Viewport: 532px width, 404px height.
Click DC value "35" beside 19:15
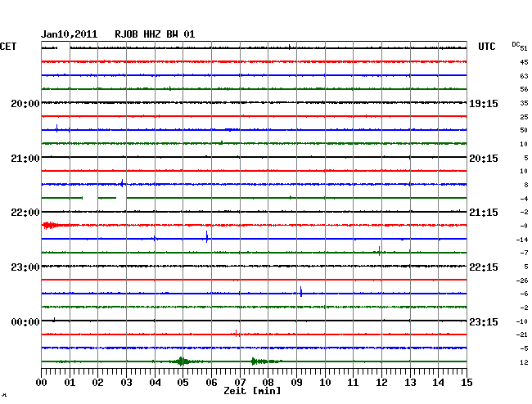[x=524, y=103]
